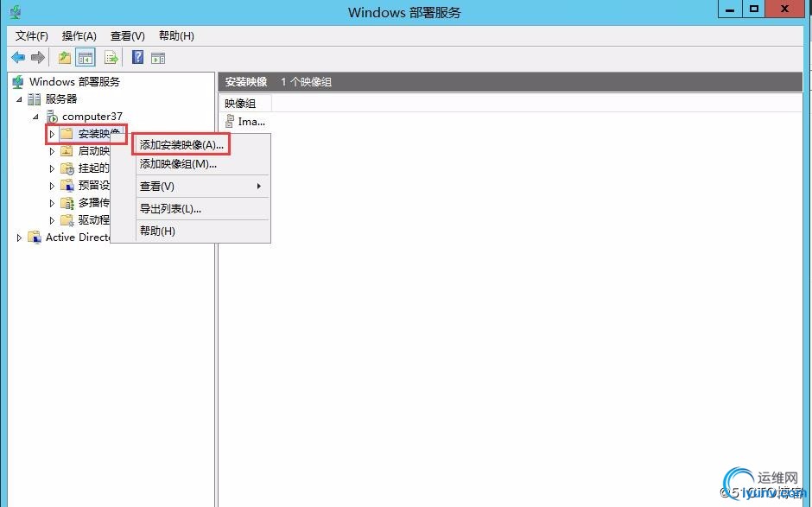
Task: Expand the 挂起的设备 tree node
Action: [x=52, y=168]
